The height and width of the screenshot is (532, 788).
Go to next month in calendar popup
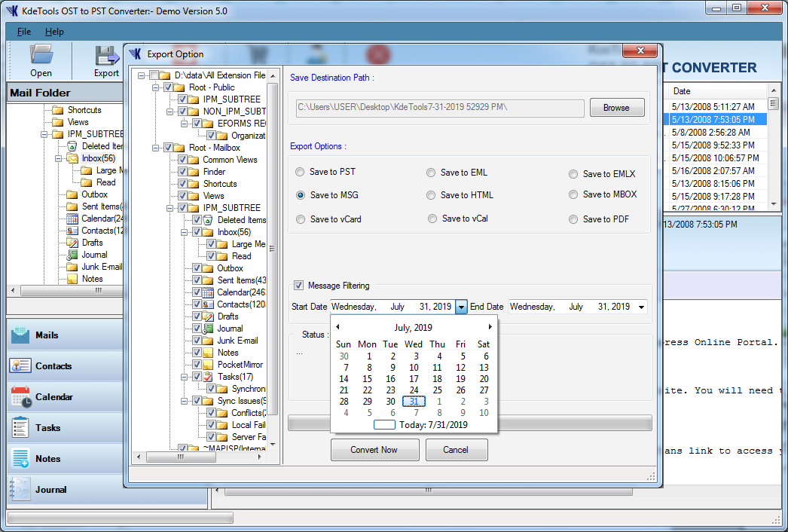[x=490, y=327]
